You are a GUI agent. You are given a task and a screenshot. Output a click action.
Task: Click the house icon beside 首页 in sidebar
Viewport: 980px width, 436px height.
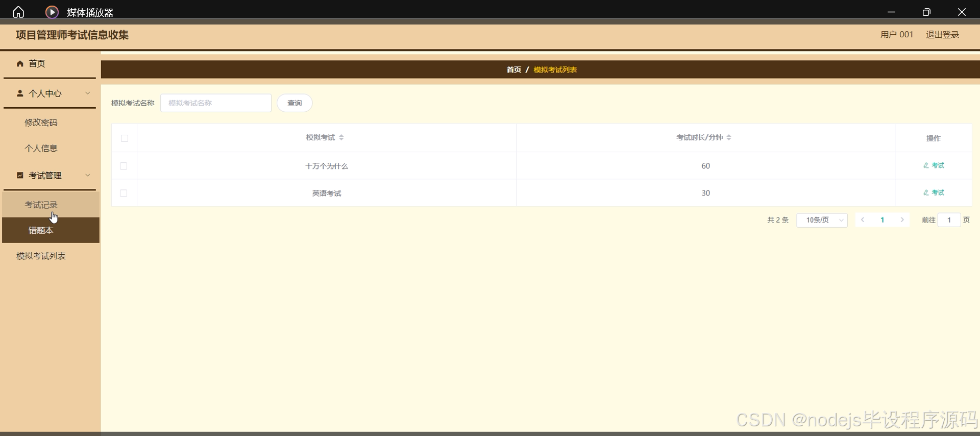point(20,63)
